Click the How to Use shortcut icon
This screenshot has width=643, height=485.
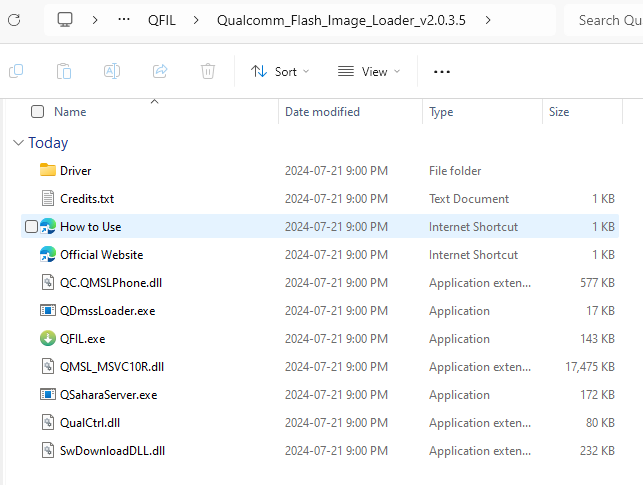click(x=48, y=226)
